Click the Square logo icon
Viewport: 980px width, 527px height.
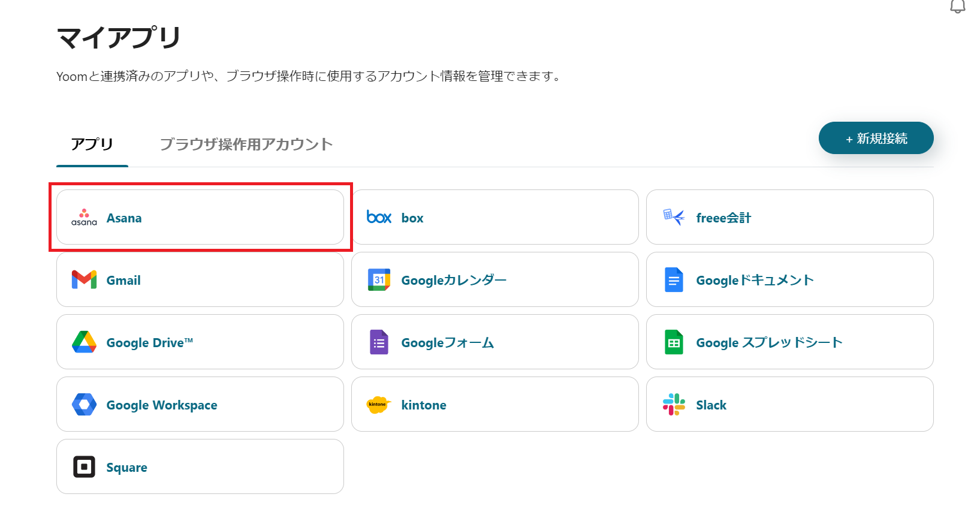[x=84, y=466]
